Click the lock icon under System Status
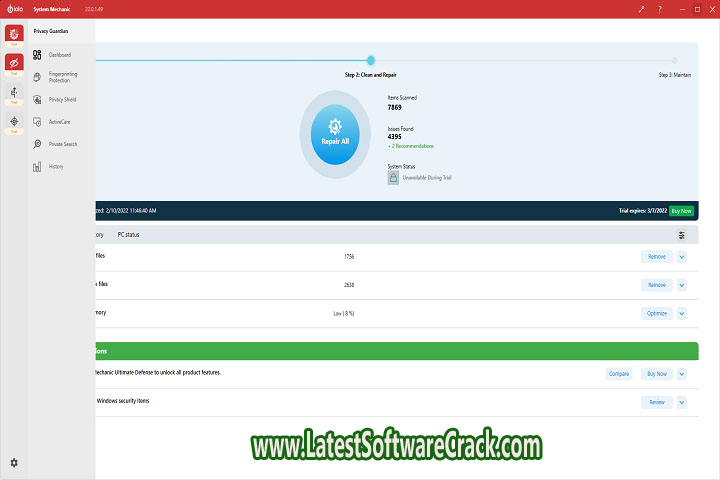 (393, 178)
